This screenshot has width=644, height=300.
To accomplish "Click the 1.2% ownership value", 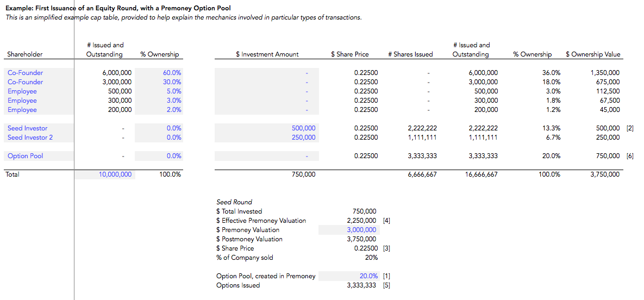I will (553, 110).
